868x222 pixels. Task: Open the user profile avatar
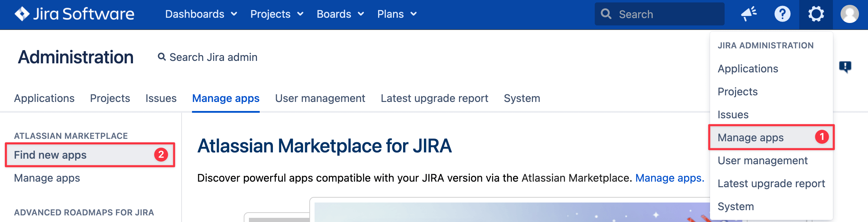[849, 14]
